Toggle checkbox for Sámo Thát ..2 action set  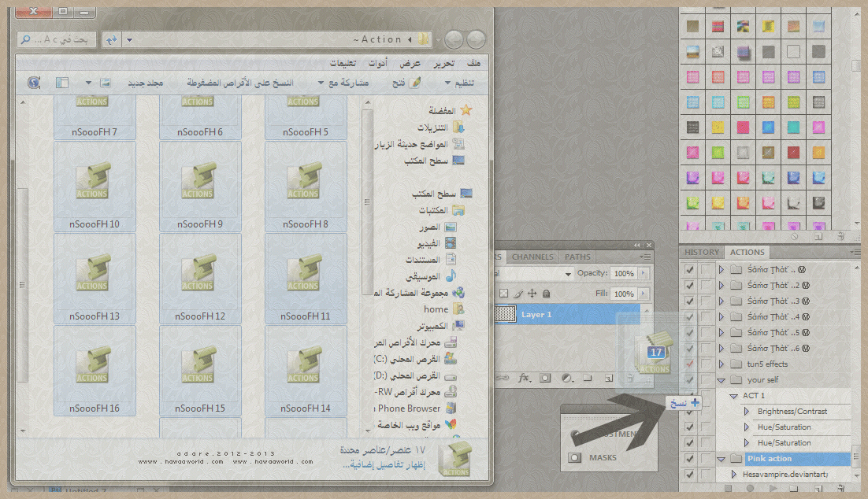pos(690,285)
